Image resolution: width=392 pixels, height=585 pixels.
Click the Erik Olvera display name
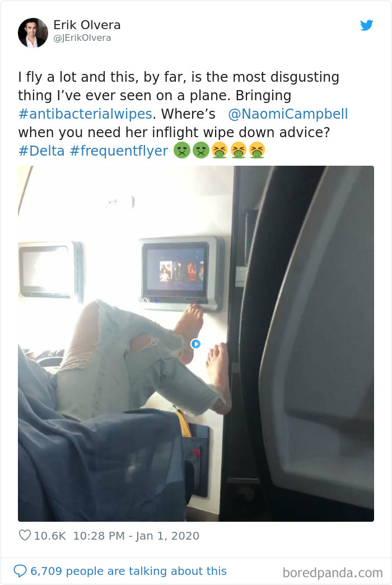coord(87,25)
